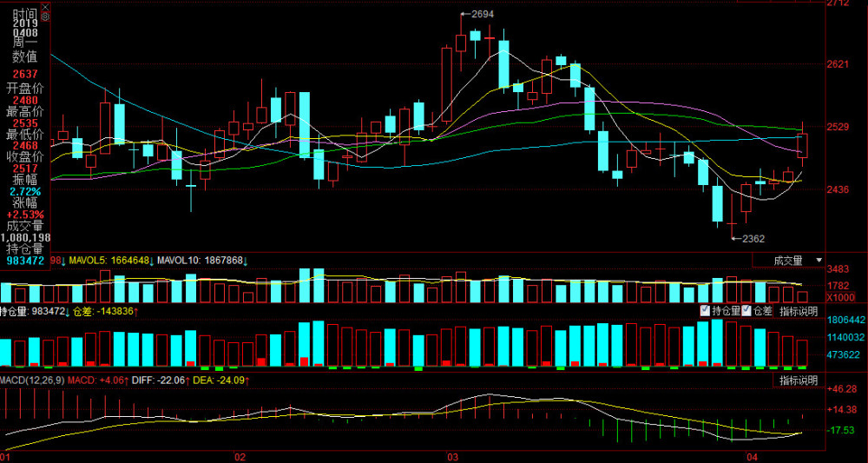Expand the 成交量 indicator dropdown
This screenshot has width=868, height=463.
click(x=819, y=261)
